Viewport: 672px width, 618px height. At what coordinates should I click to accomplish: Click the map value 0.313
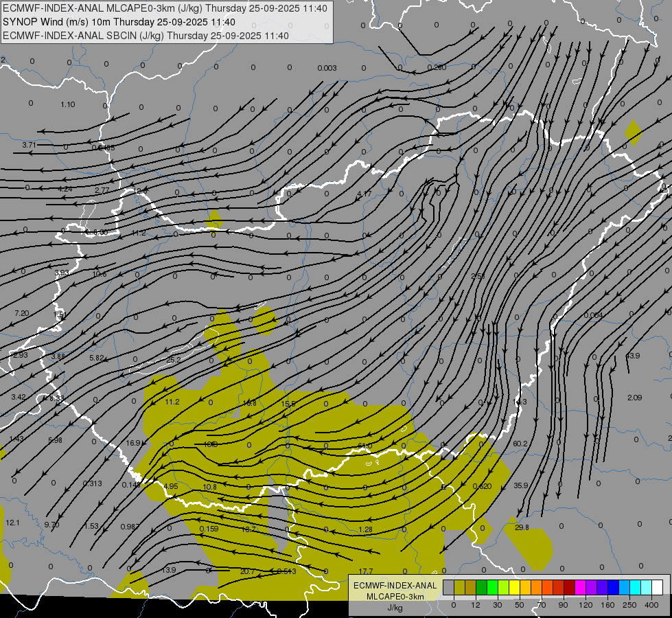pyautogui.click(x=93, y=483)
